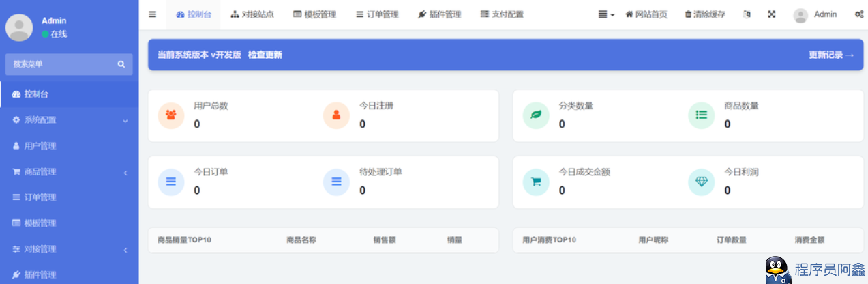Click the 消费金额 column header

pos(809,240)
